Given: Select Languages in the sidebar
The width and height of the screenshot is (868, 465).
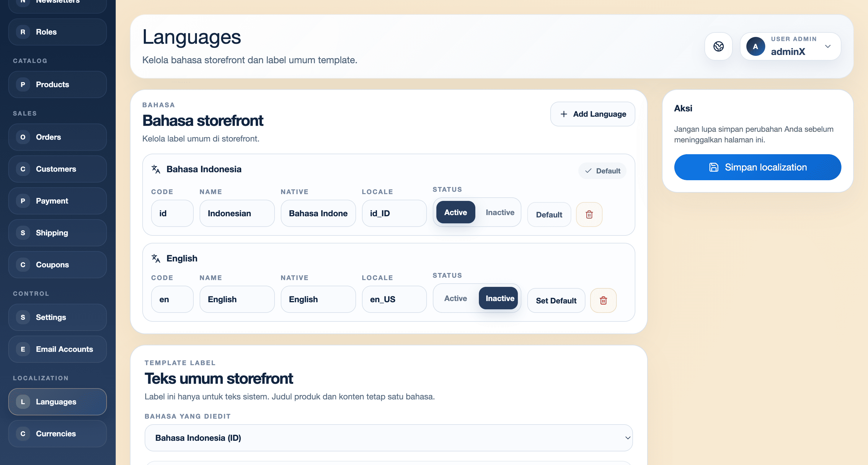Looking at the screenshot, I should tap(58, 402).
